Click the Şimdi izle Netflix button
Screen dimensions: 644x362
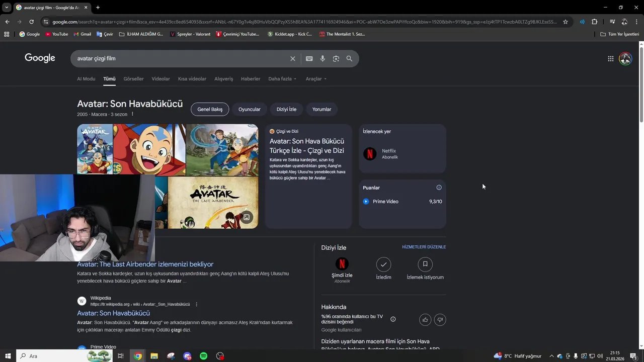[x=342, y=270]
